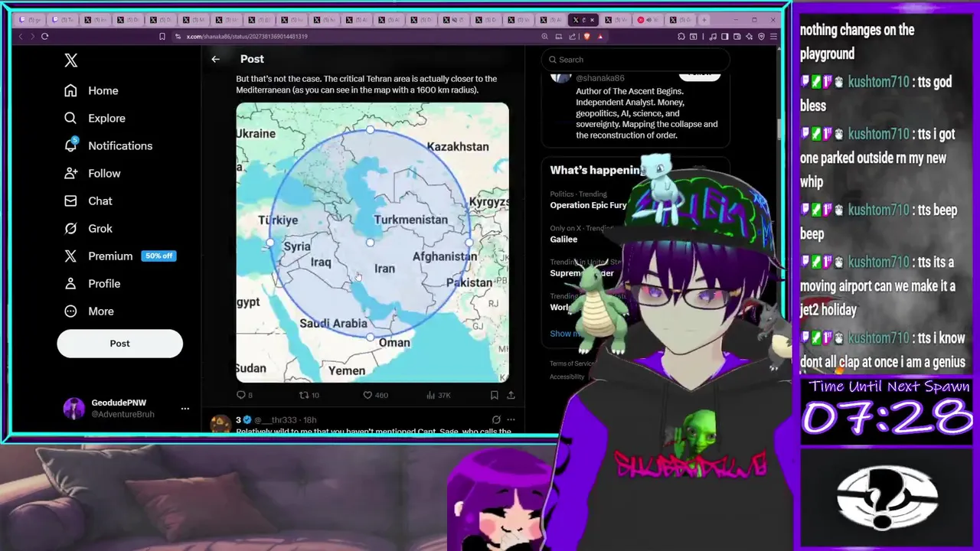Click the white Post button
Screen dimensions: 980x551
click(x=119, y=343)
